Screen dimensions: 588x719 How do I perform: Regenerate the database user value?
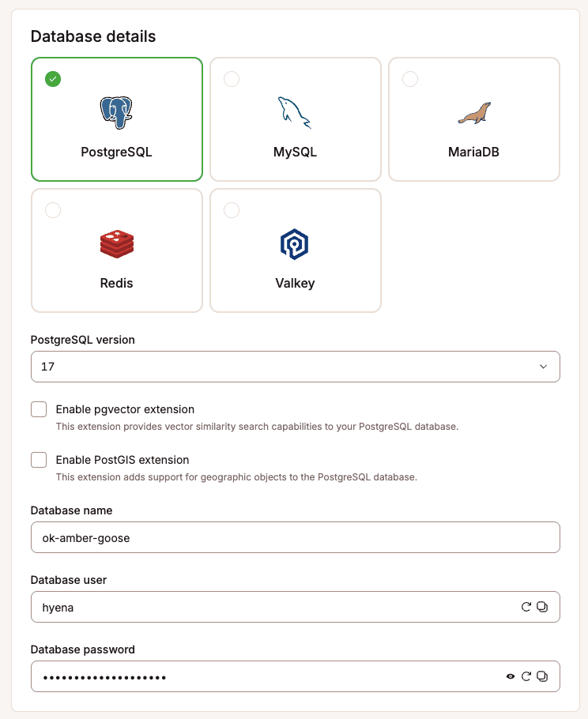coord(526,607)
